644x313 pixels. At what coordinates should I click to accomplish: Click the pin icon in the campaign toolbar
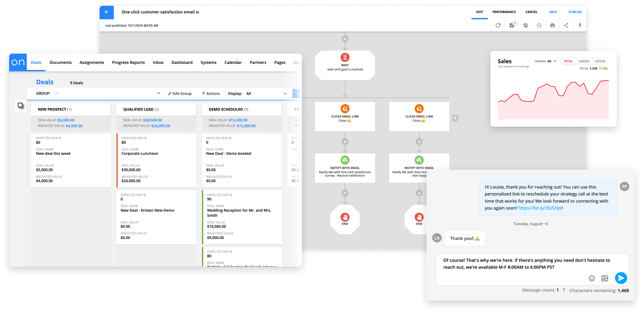click(580, 25)
